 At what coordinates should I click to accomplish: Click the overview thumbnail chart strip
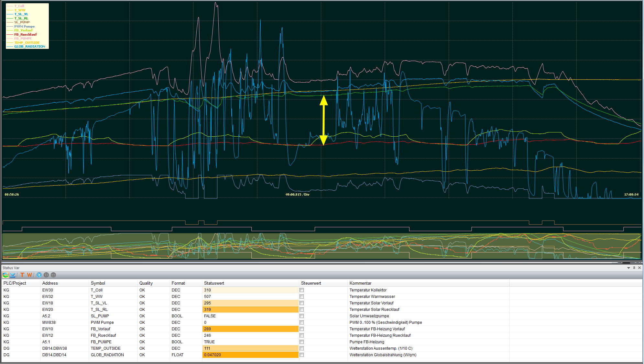coord(322,246)
